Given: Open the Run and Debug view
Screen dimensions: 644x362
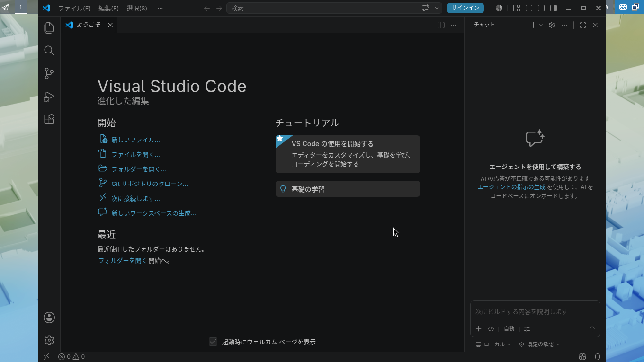Looking at the screenshot, I should click(x=49, y=97).
